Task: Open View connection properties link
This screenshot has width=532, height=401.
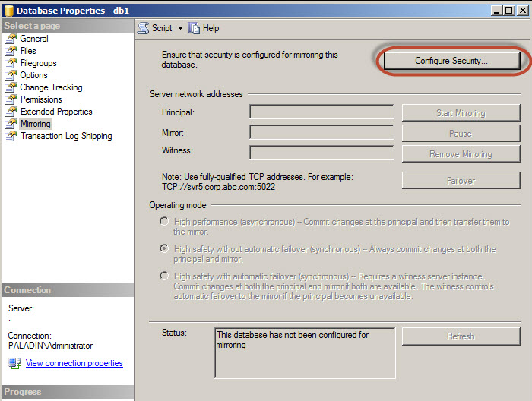Action: 74,363
